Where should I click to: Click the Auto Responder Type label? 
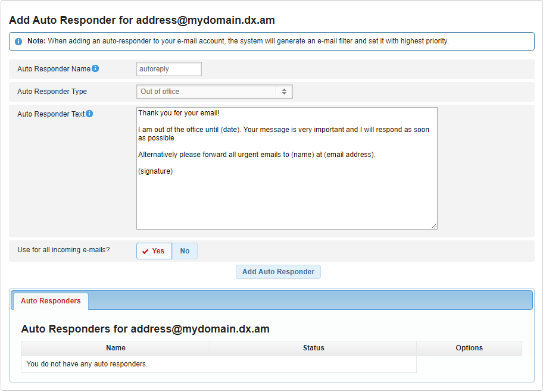pos(52,92)
